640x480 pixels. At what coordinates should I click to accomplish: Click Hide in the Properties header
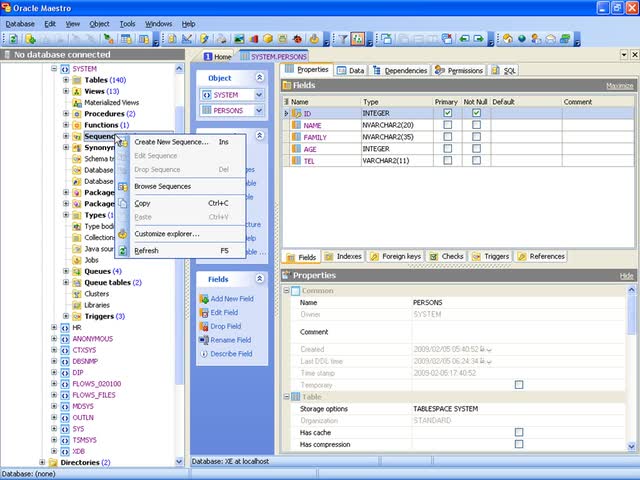tap(627, 276)
